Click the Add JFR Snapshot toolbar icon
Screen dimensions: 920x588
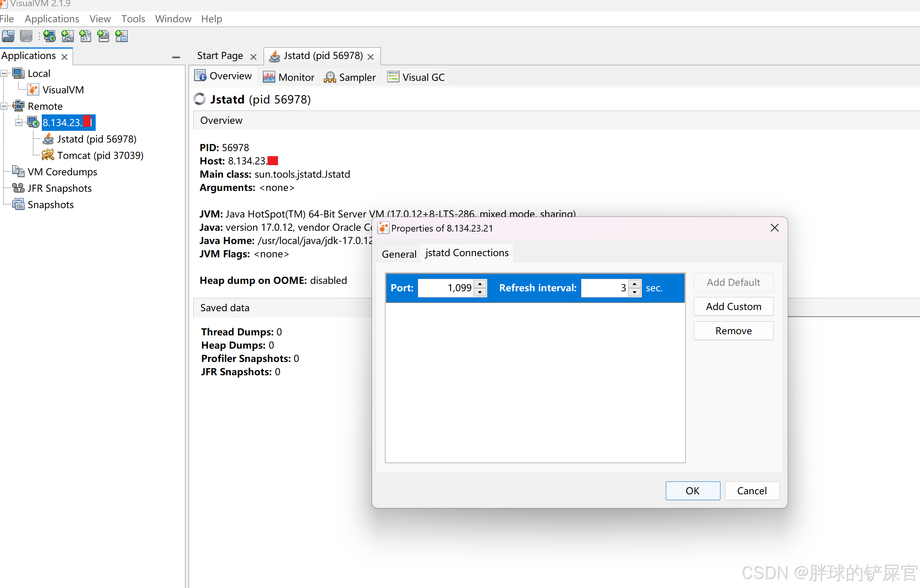(103, 36)
